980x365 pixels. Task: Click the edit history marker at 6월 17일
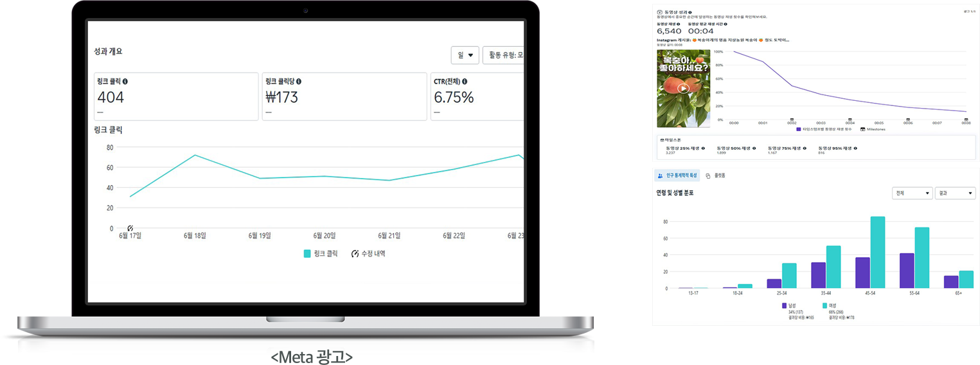point(130,228)
